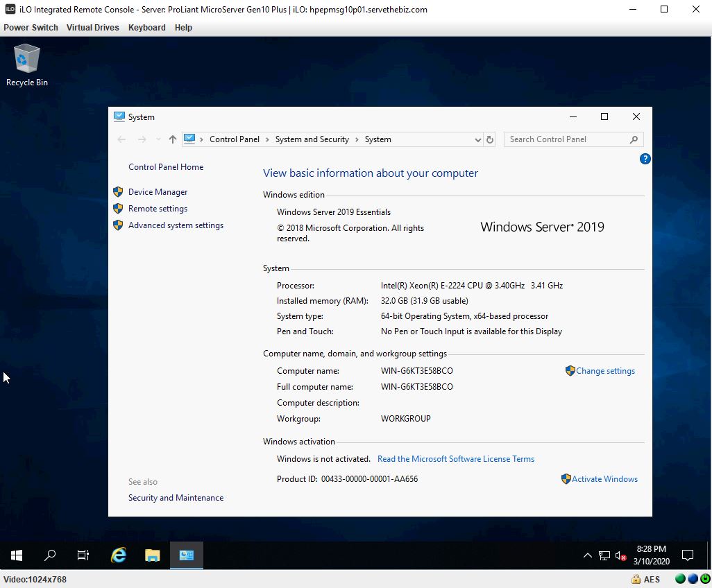Viewport: 712px width, 588px height.
Task: Open Task View on the taskbar
Action: (83, 555)
